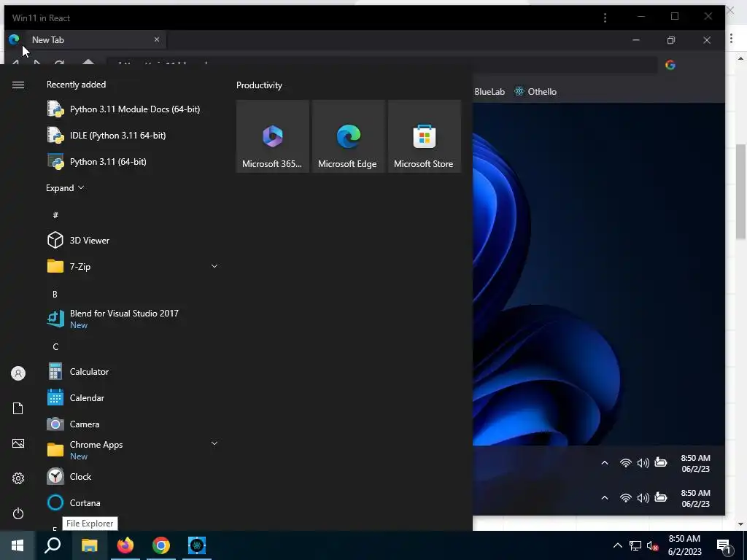Viewport: 747px width, 560px height.
Task: Open Win11 in React window three-dot menu
Action: (x=605, y=17)
